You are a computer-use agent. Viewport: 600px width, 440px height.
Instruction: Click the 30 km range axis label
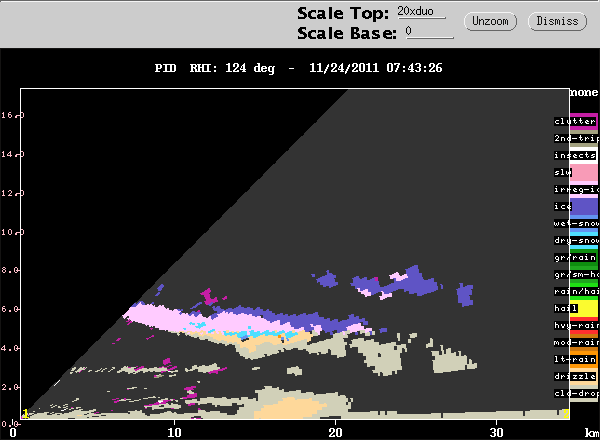[x=497, y=432]
